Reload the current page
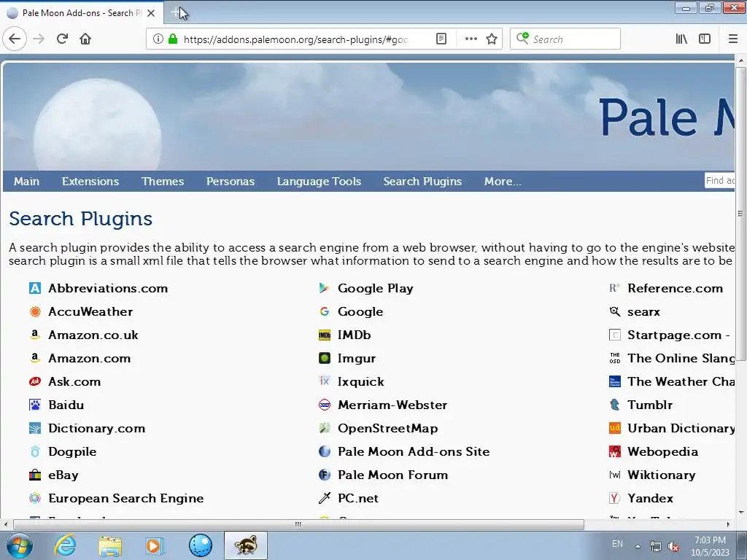The height and width of the screenshot is (560, 747). tap(62, 39)
